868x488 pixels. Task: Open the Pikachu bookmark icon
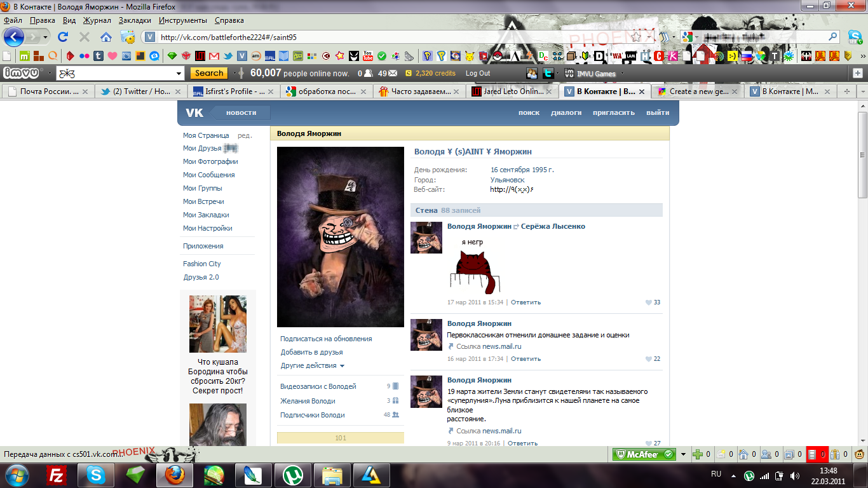click(470, 56)
